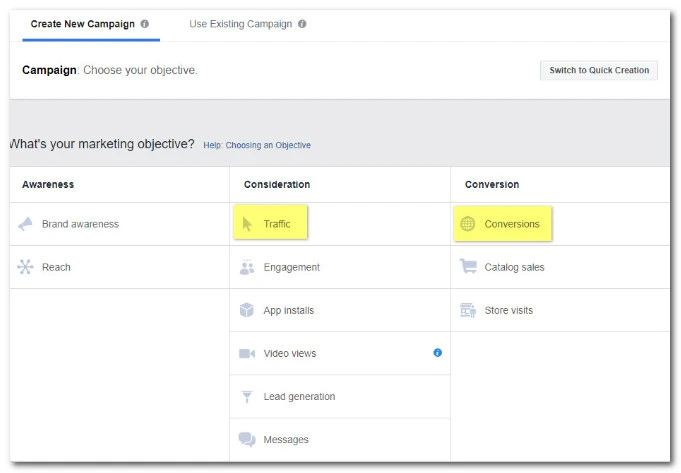Choose the Traffic objective label

[x=277, y=224]
